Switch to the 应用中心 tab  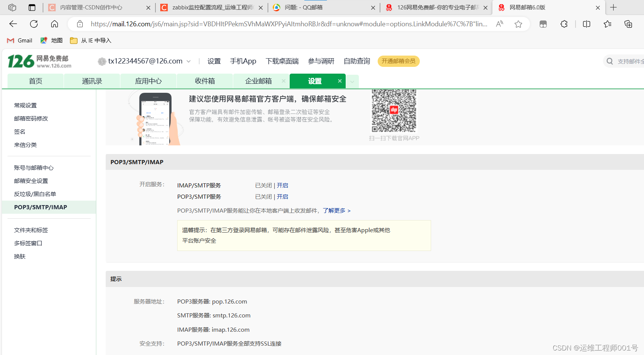(149, 81)
